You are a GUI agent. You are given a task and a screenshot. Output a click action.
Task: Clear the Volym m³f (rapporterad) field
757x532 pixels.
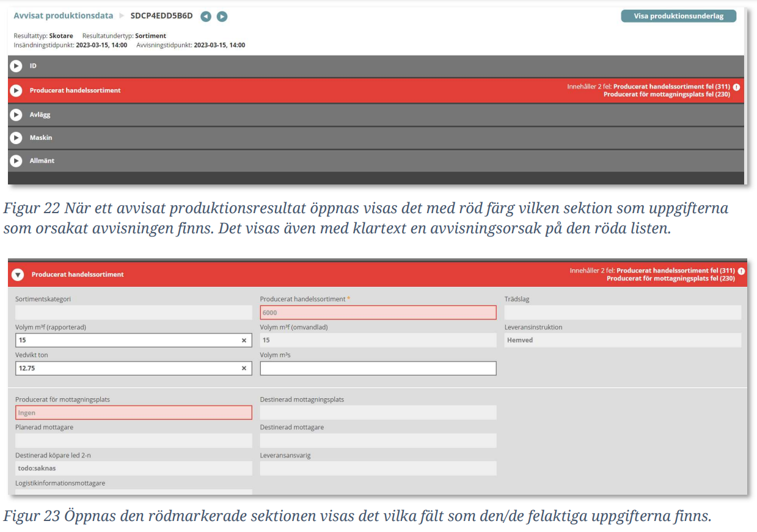pos(244,340)
